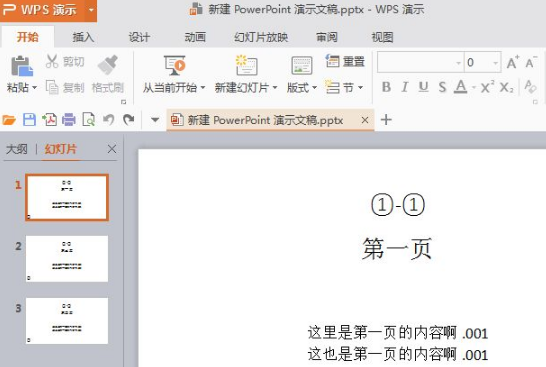Decrease font size with A- icon
This screenshot has height=367, width=546.
coord(531,63)
